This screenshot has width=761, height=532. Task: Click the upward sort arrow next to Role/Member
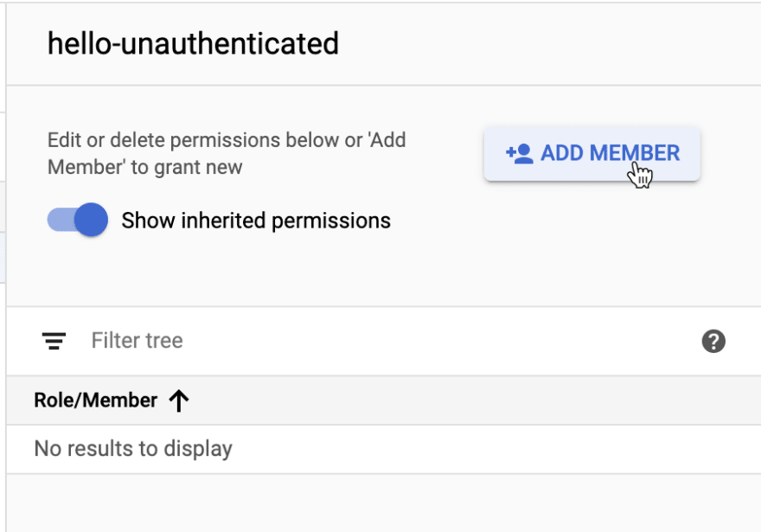point(179,401)
